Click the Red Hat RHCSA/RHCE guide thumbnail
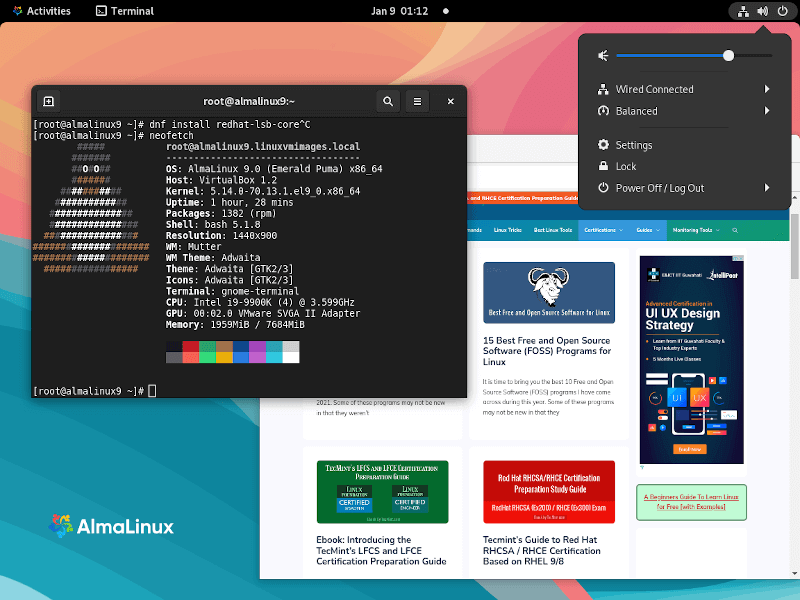The width and height of the screenshot is (800, 600). tap(548, 491)
